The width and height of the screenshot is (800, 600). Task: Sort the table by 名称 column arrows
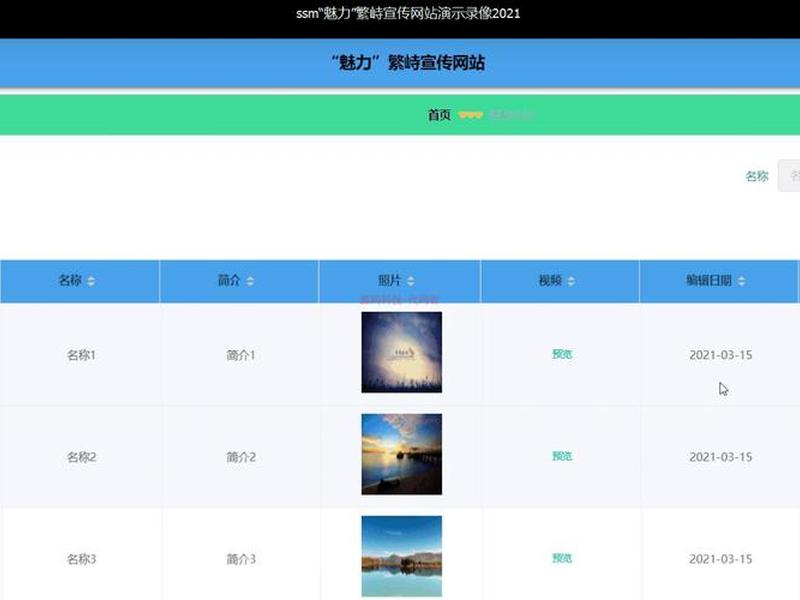[x=91, y=281]
